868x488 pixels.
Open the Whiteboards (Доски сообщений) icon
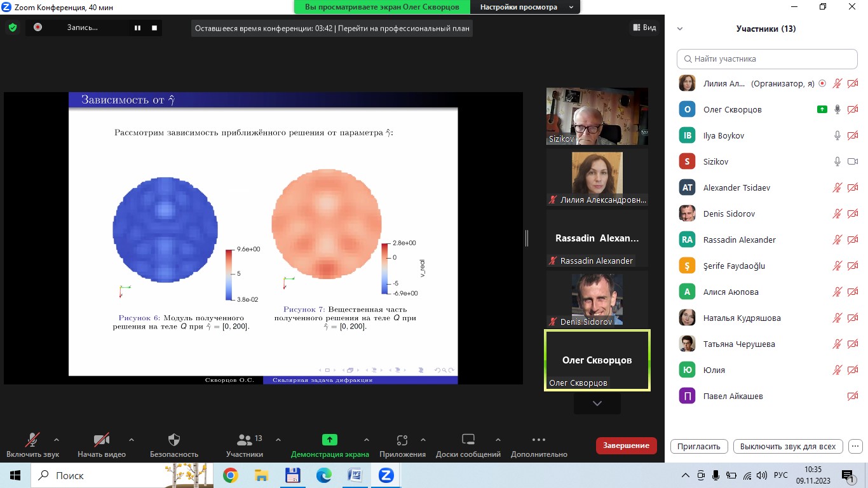[x=468, y=440]
